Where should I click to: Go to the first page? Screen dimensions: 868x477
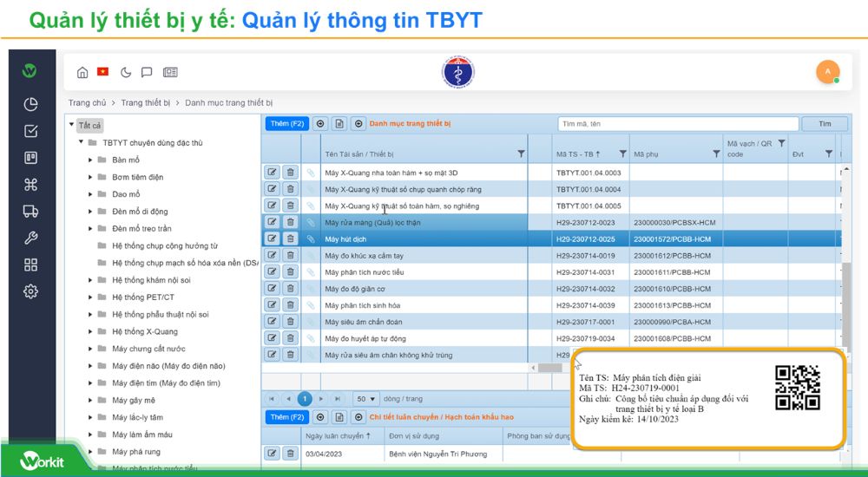pyautogui.click(x=271, y=398)
